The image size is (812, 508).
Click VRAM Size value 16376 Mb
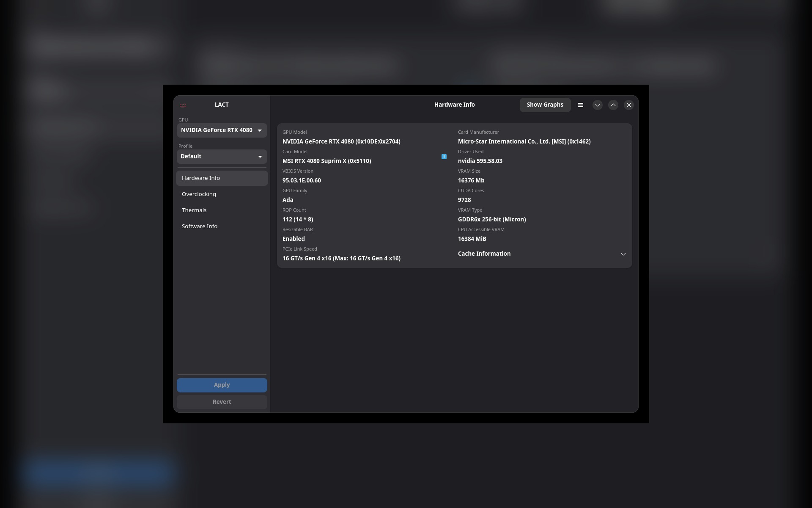pyautogui.click(x=471, y=180)
